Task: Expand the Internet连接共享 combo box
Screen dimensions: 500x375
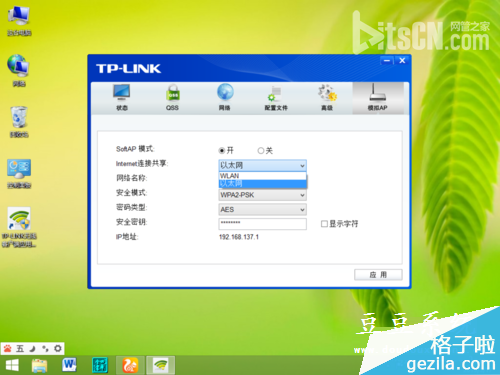Action: pos(263,165)
